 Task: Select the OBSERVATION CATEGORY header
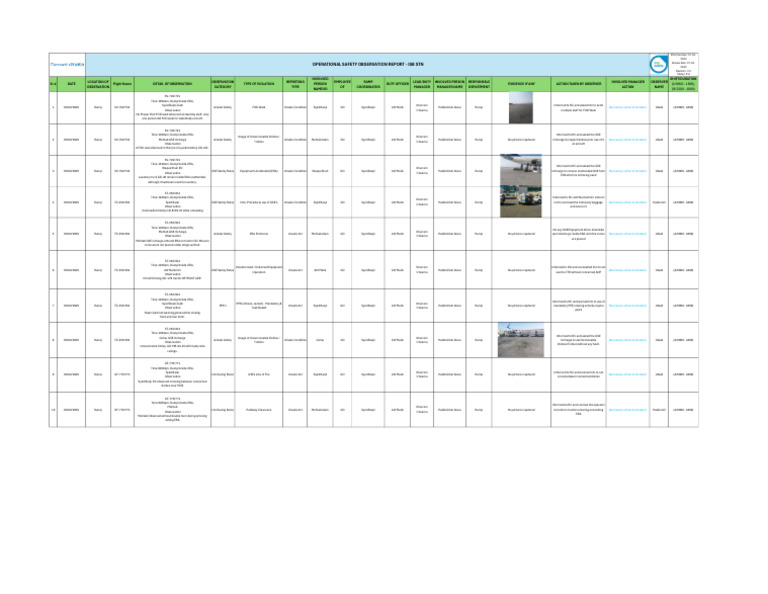pos(223,84)
